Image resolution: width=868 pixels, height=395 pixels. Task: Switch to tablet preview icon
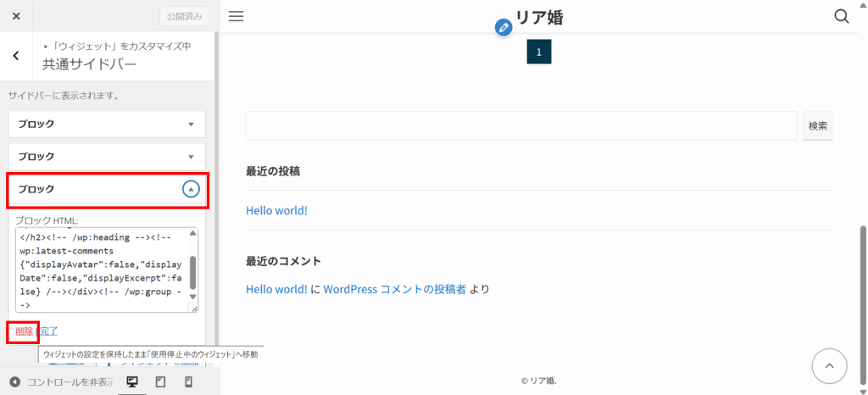(x=160, y=381)
